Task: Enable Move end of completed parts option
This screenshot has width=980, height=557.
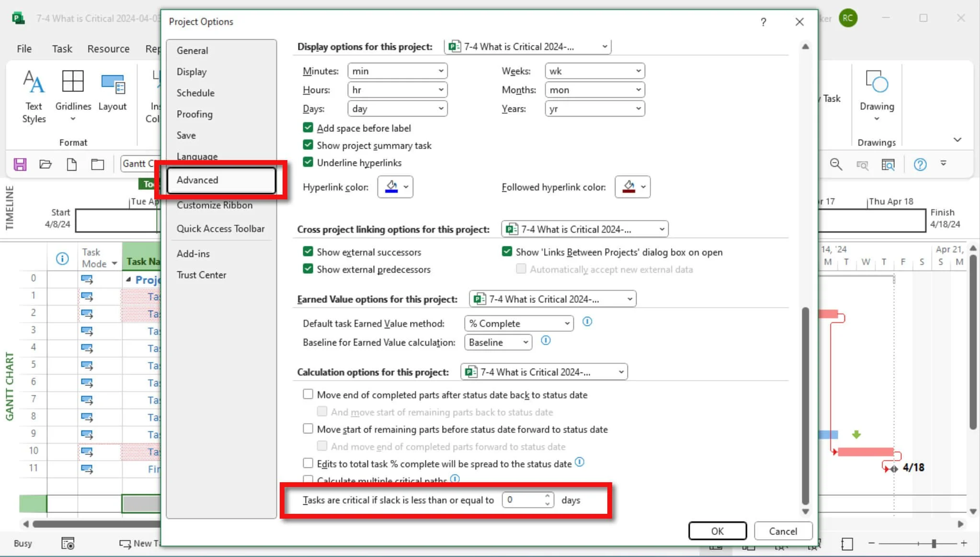Action: [308, 394]
